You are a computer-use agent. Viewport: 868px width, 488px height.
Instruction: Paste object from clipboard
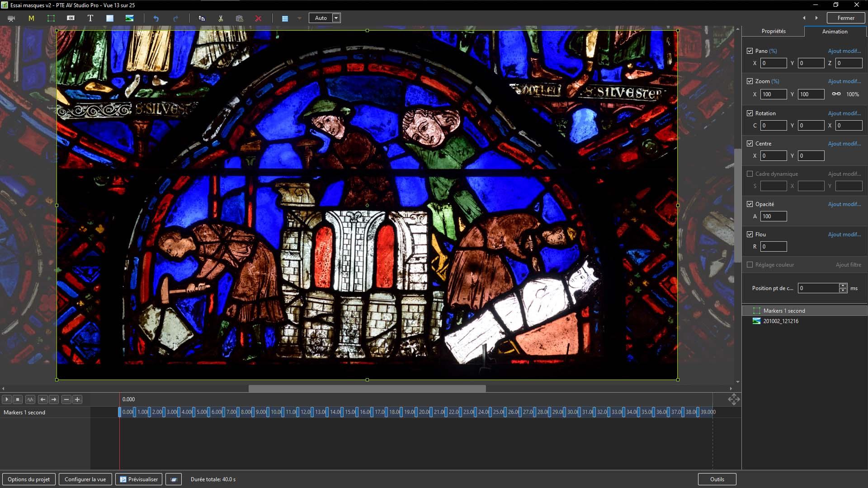[240, 19]
